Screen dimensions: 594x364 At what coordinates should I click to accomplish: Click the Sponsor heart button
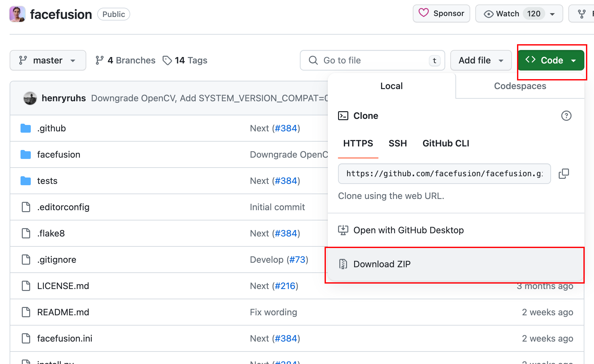[x=441, y=13]
